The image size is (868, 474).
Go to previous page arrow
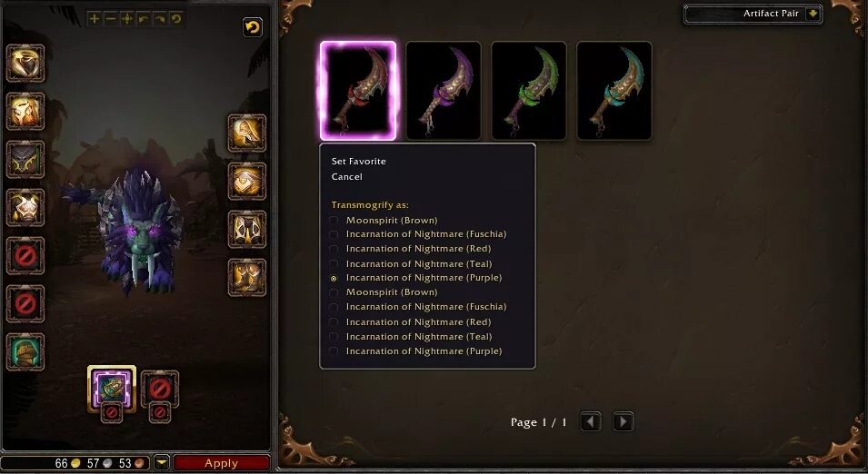coord(591,422)
